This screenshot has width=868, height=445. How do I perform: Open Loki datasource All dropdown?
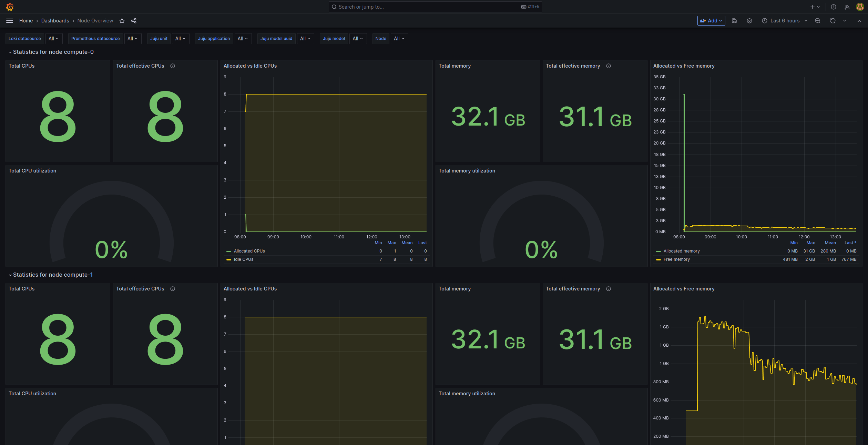(x=54, y=39)
